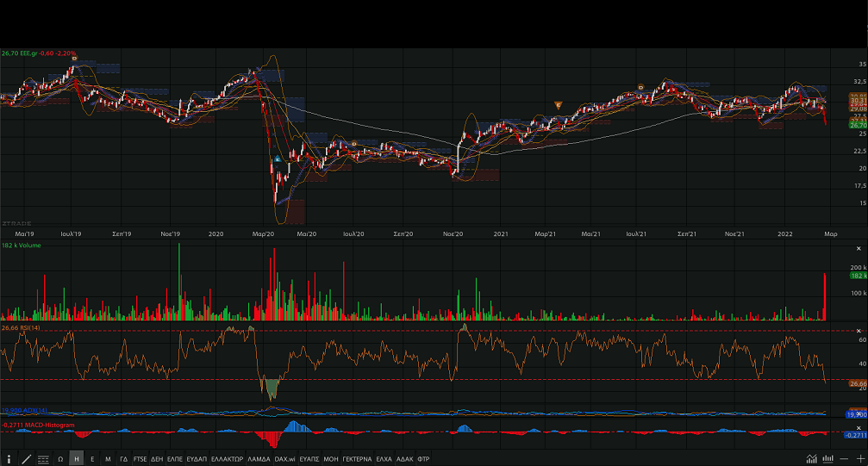The width and height of the screenshot is (868, 466).
Task: Zoom out with the minus icon
Action: point(844,459)
